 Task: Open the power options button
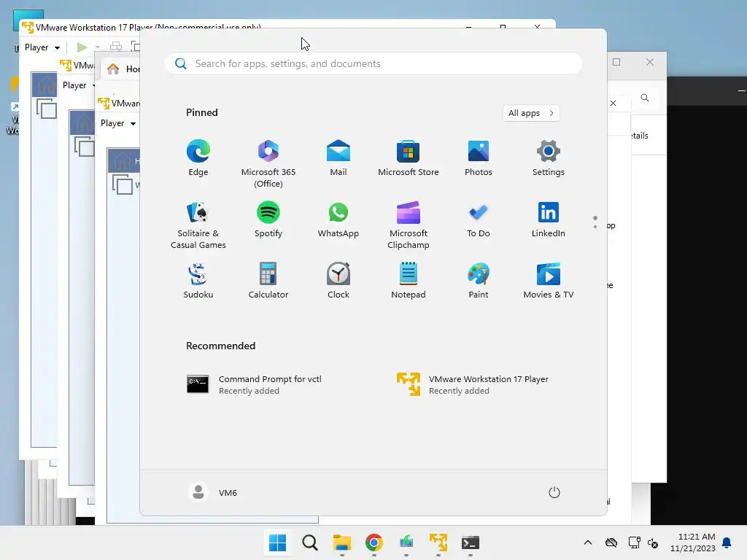(x=554, y=492)
